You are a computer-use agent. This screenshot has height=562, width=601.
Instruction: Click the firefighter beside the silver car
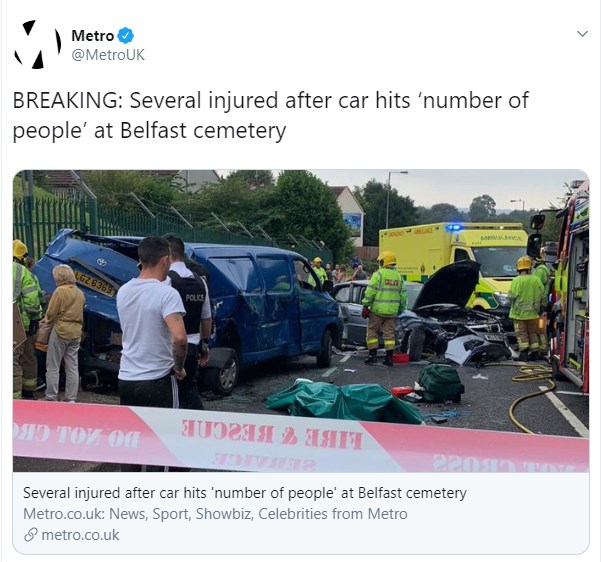pyautogui.click(x=384, y=307)
